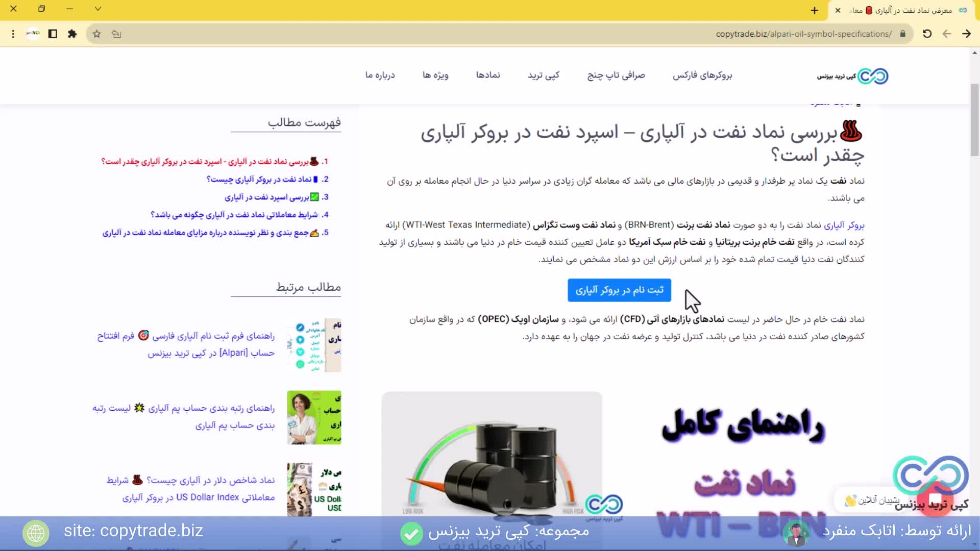Open the browser three-dot menu
Screen dimensions: 980x551
pos(13,34)
